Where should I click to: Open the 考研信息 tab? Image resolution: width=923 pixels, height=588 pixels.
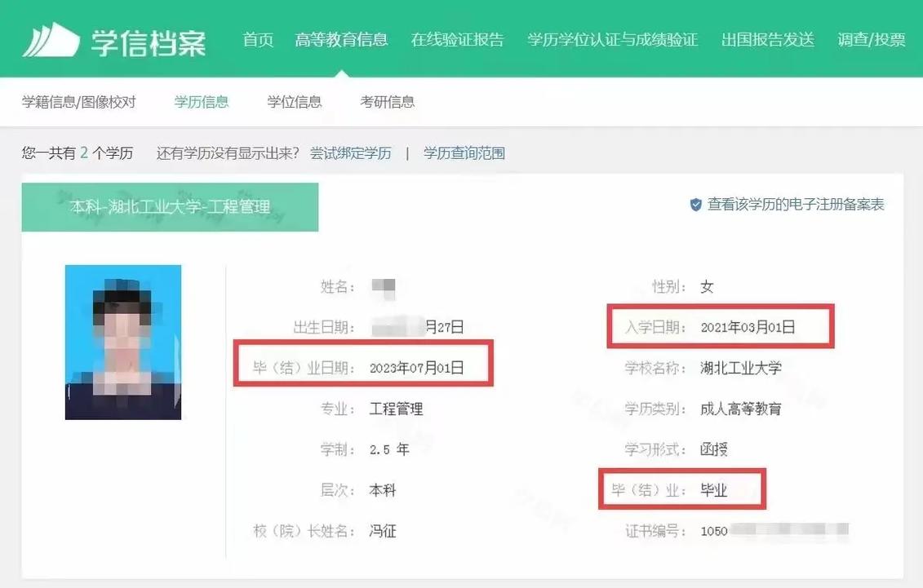click(x=388, y=102)
